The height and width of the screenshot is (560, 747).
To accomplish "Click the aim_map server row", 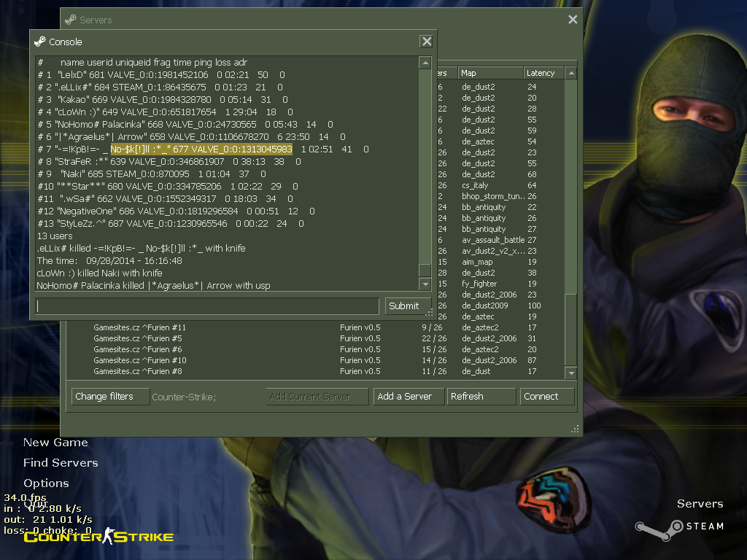I will pyautogui.click(x=500, y=262).
